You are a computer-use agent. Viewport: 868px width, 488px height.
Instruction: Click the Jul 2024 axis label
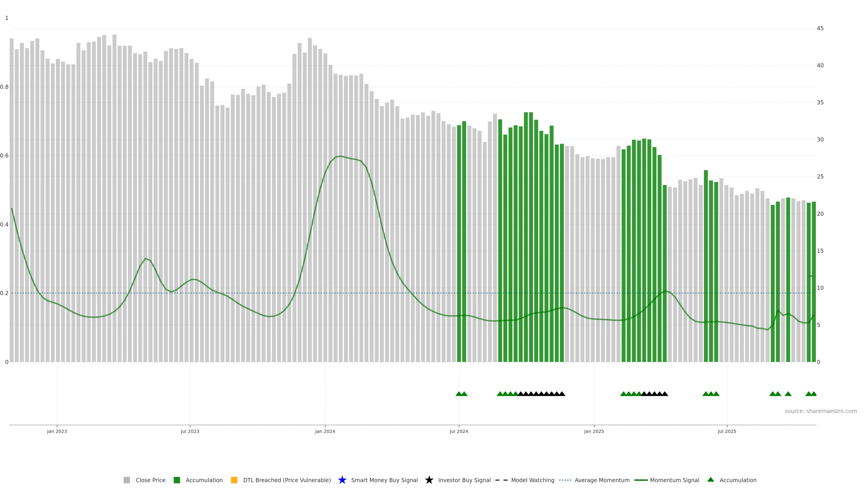(459, 432)
